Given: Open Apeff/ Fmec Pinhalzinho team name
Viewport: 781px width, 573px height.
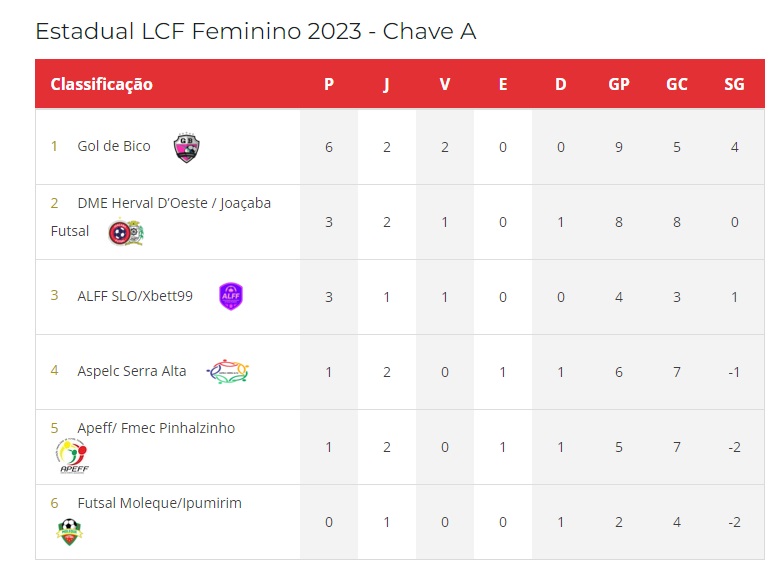Looking at the screenshot, I should [156, 428].
